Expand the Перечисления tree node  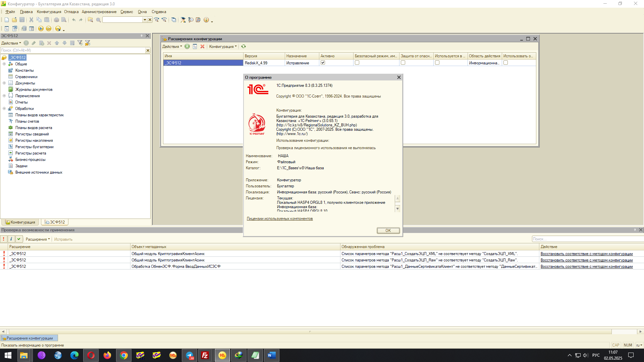click(4, 96)
